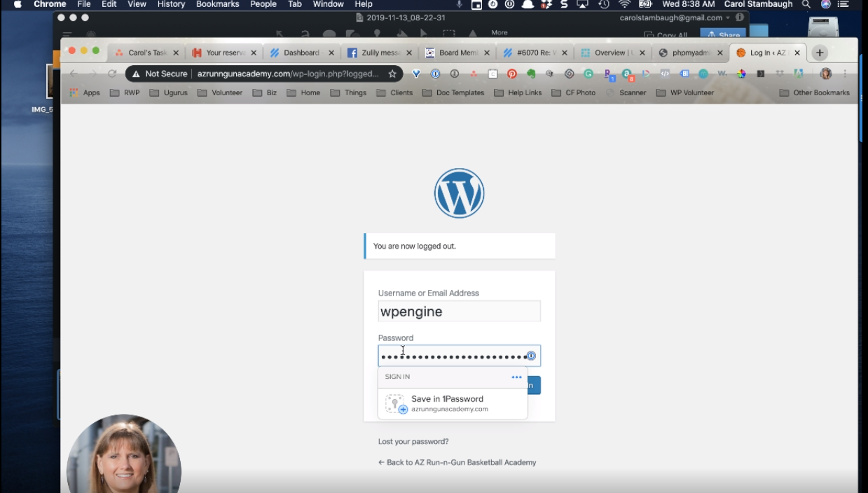
Task: Expand the Clients bookmarks folder
Action: pos(394,92)
